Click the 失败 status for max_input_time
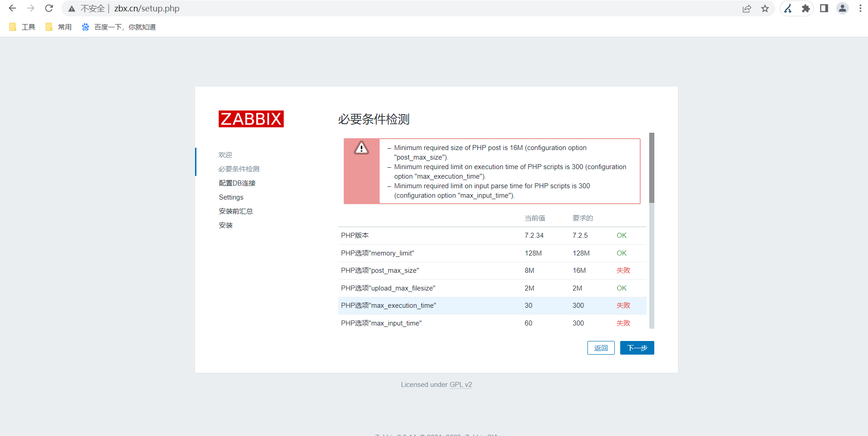Viewport: 868px width, 436px height. [x=623, y=323]
